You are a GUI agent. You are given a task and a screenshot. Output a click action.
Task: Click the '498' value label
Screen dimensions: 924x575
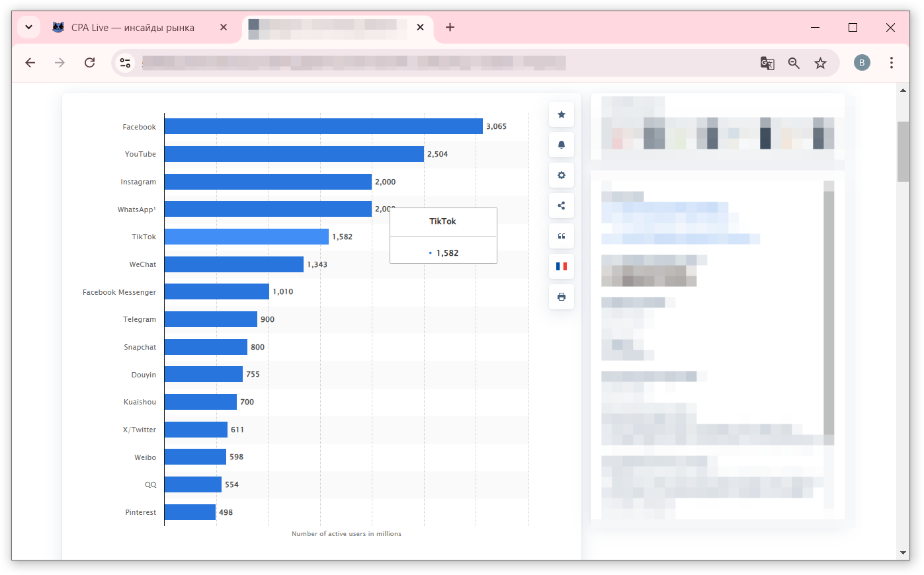coord(226,512)
